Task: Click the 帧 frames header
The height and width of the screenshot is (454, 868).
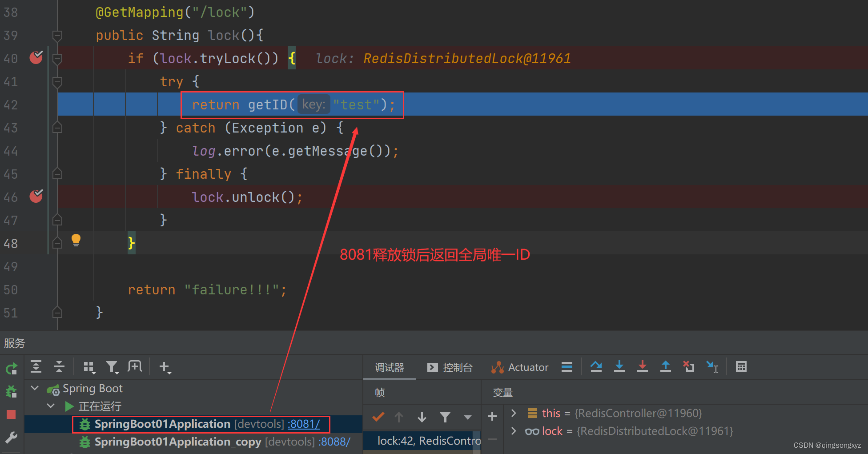Action: 380,393
